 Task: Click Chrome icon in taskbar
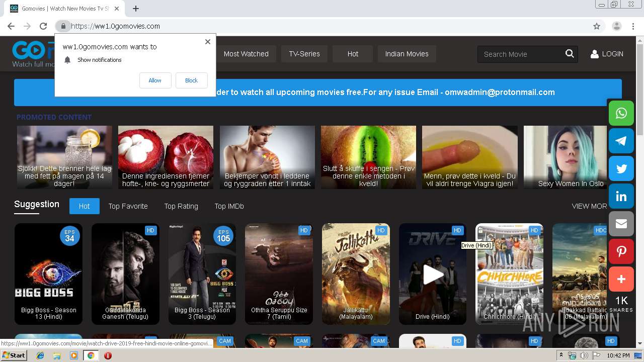[x=91, y=355]
